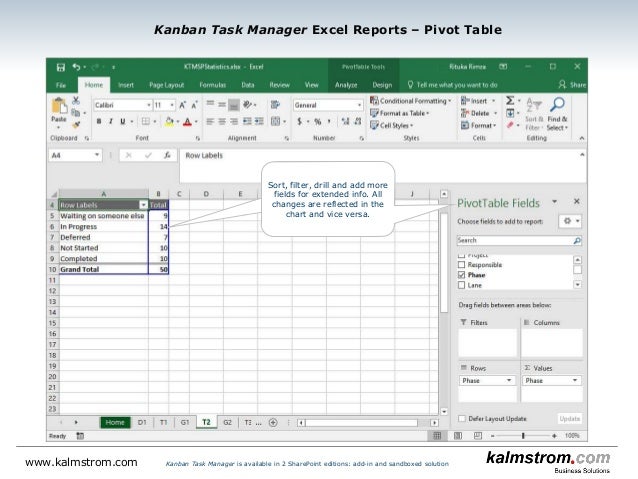The width and height of the screenshot is (638, 479).
Task: Switch to Page Layout view icon
Action: click(458, 436)
